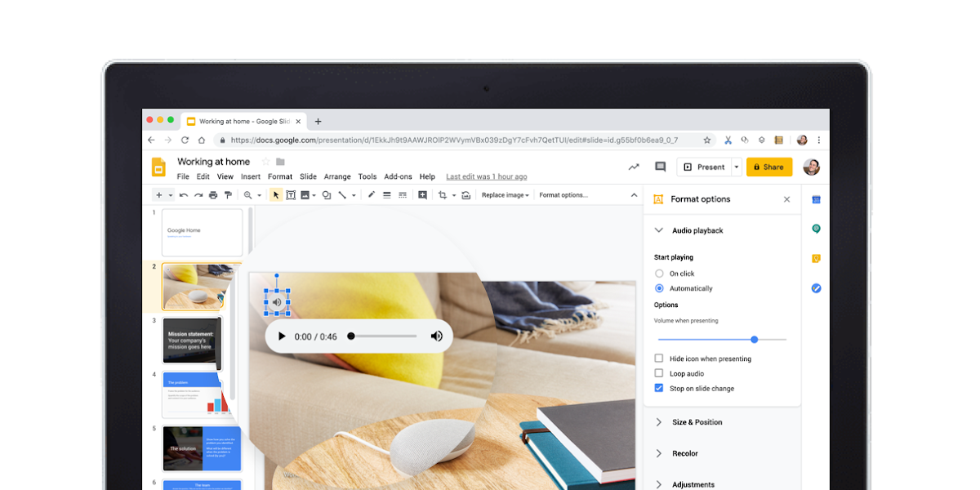Uncheck Stop on slide change
Viewport: 980px width, 490px height.
(659, 388)
